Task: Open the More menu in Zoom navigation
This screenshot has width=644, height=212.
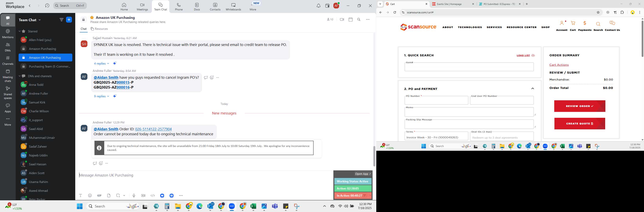Action: pyautogui.click(x=253, y=7)
